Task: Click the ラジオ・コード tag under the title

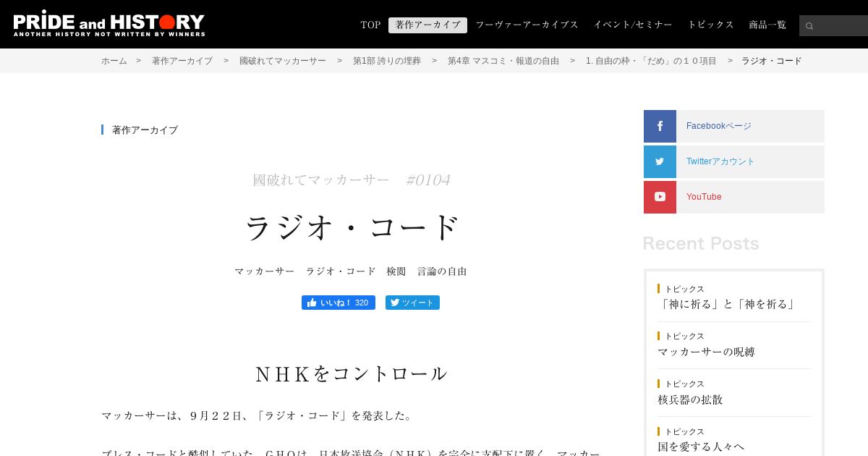Action: pos(341,271)
